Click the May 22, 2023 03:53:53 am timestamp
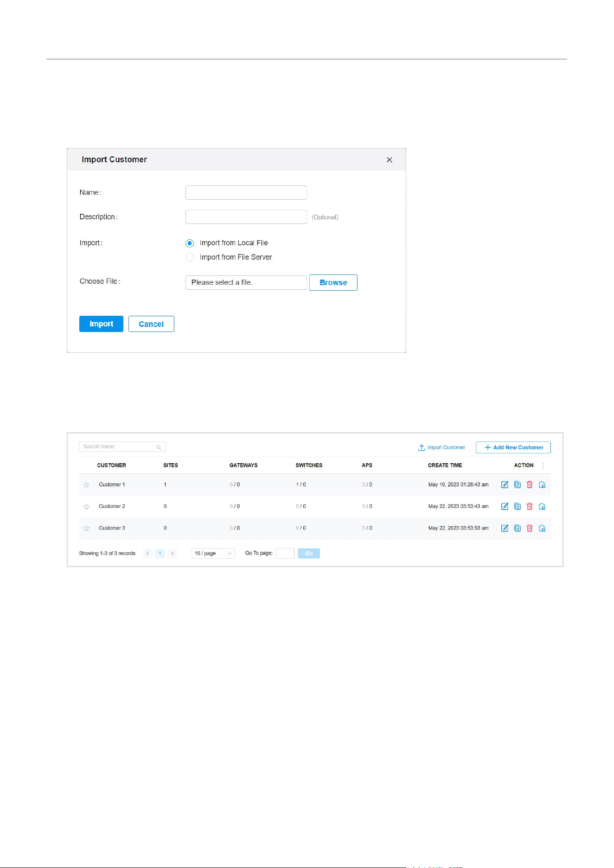Screen dimensions: 614x868 (x=458, y=528)
